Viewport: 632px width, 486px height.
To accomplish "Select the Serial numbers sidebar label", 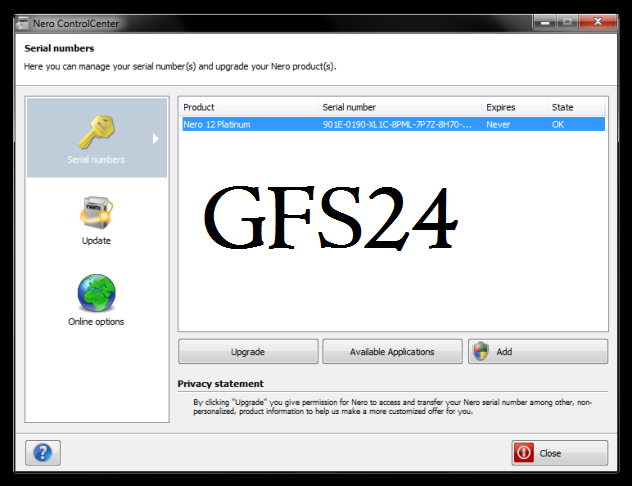I will point(96,160).
